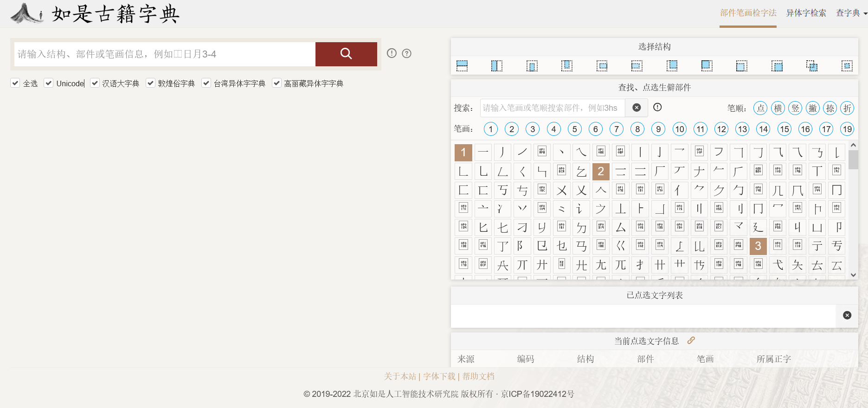Uncheck the Unicode checkbox
The image size is (868, 408).
tap(48, 83)
